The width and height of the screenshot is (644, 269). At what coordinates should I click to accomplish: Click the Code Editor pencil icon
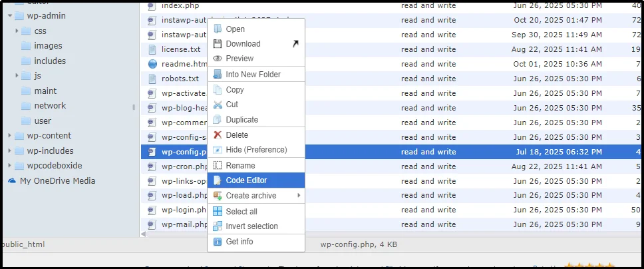[218, 180]
